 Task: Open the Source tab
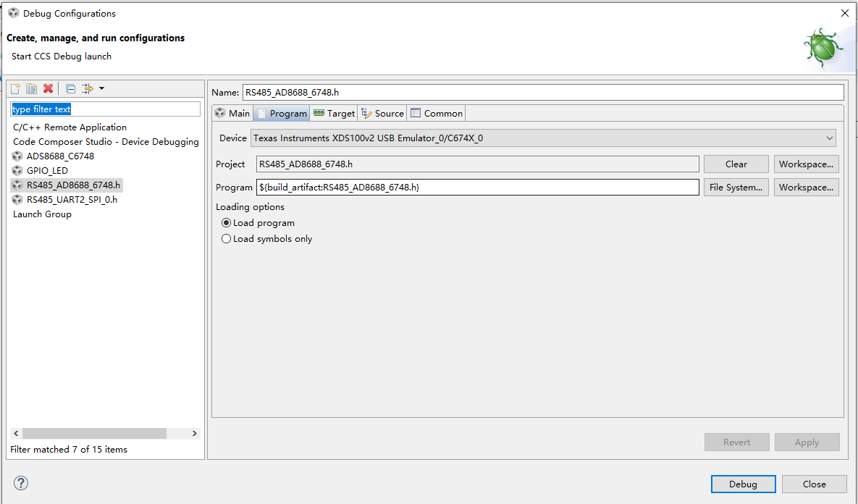coord(382,113)
